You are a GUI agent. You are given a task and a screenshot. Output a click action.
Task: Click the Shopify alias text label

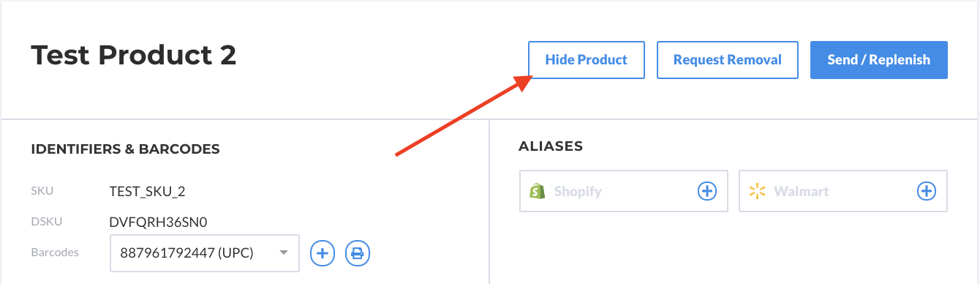tap(578, 192)
